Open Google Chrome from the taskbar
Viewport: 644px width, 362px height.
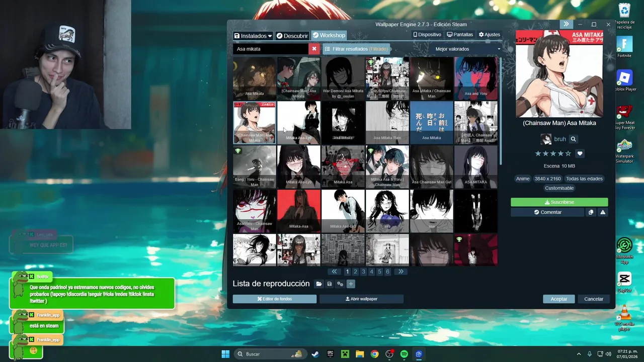pos(374,354)
